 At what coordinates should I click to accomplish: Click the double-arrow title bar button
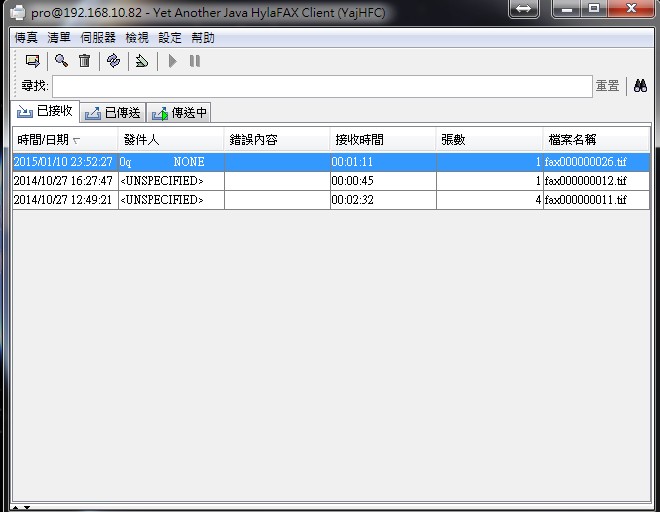click(524, 9)
